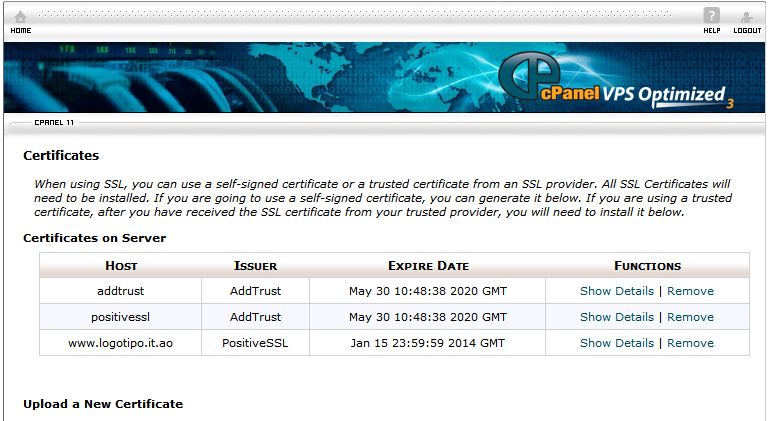Click the Logout icon
Image resolution: width=768 pixels, height=421 pixels.
pos(746,18)
